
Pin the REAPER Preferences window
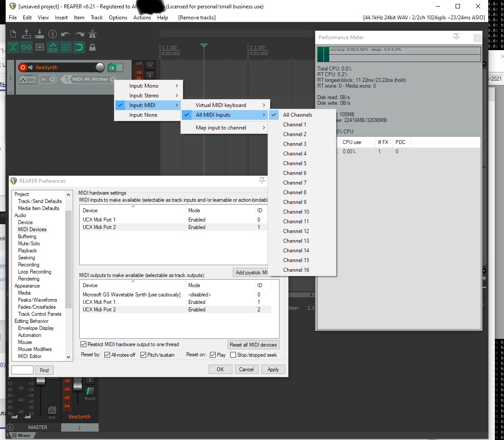[262, 181]
